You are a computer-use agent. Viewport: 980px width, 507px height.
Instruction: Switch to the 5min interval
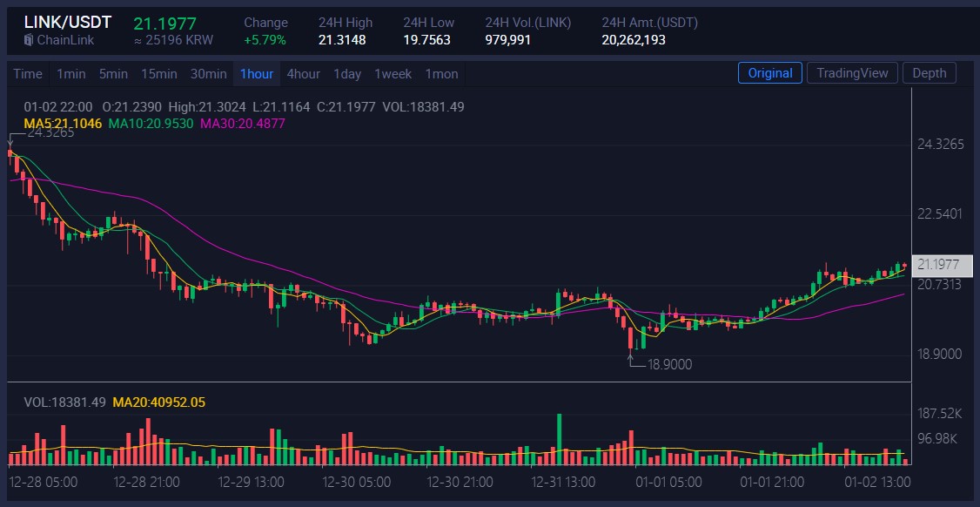pyautogui.click(x=113, y=74)
